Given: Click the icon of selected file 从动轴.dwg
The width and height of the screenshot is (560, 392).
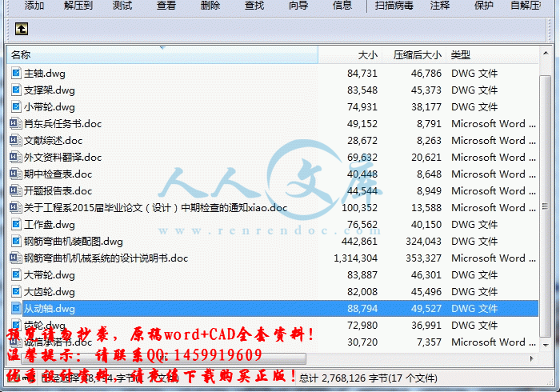Looking at the screenshot, I should 16,309.
